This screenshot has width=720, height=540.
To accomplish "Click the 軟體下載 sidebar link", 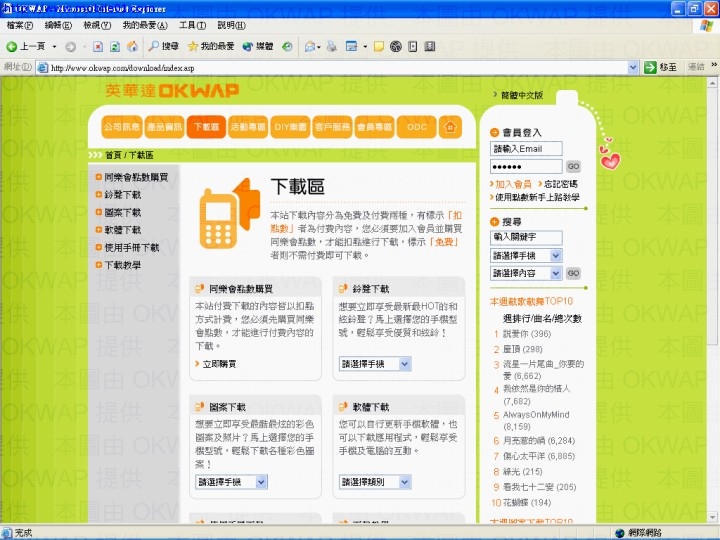I will point(123,230).
